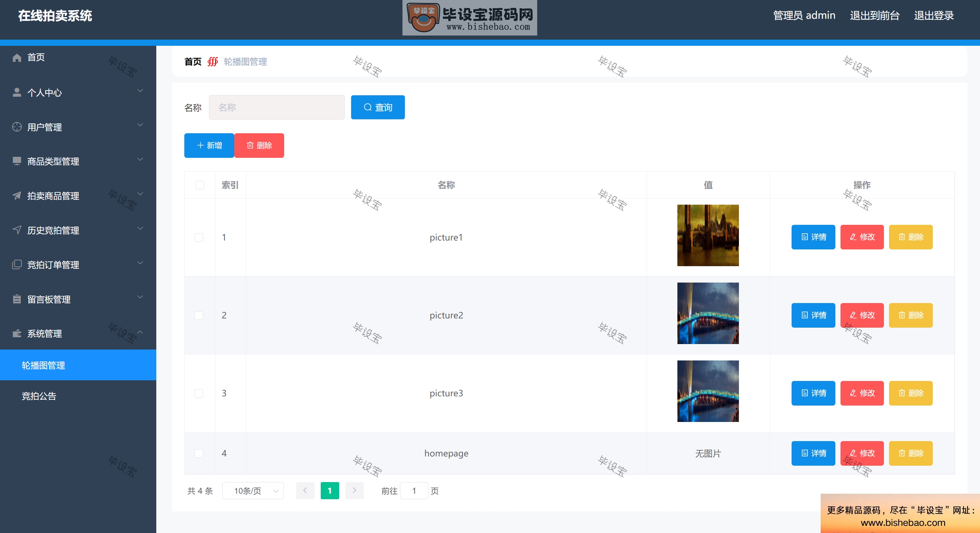Open the 竞拍公告 submenu item
The image size is (980, 533).
point(39,396)
